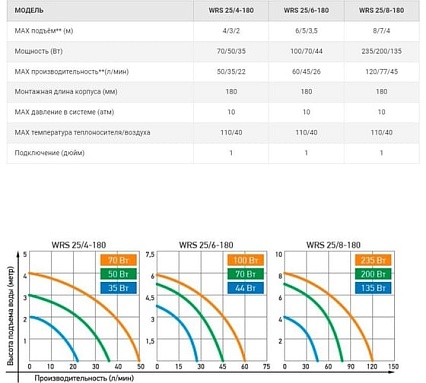426x383 pixels.
Task: Click "MAX давление в системе (атм)" row label
Action: (x=64, y=112)
